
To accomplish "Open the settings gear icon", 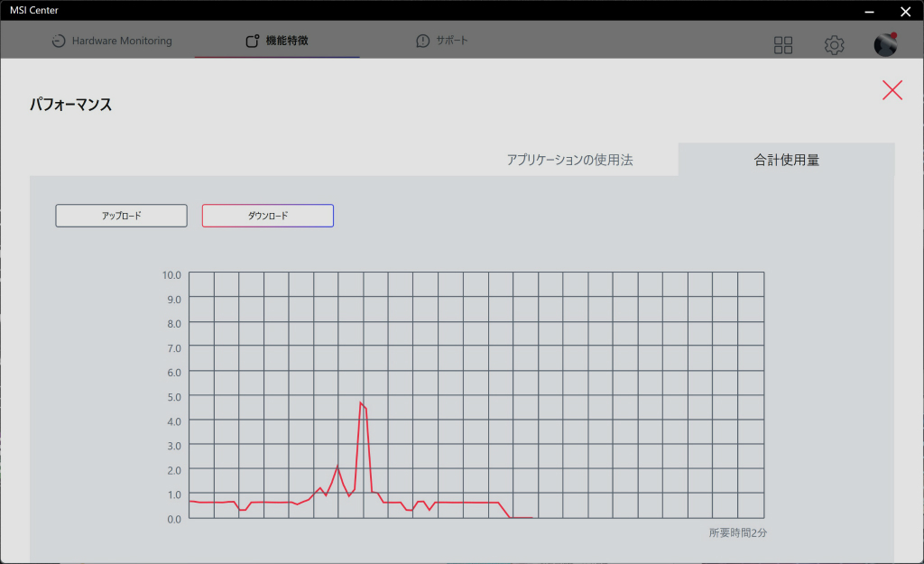I will (834, 45).
